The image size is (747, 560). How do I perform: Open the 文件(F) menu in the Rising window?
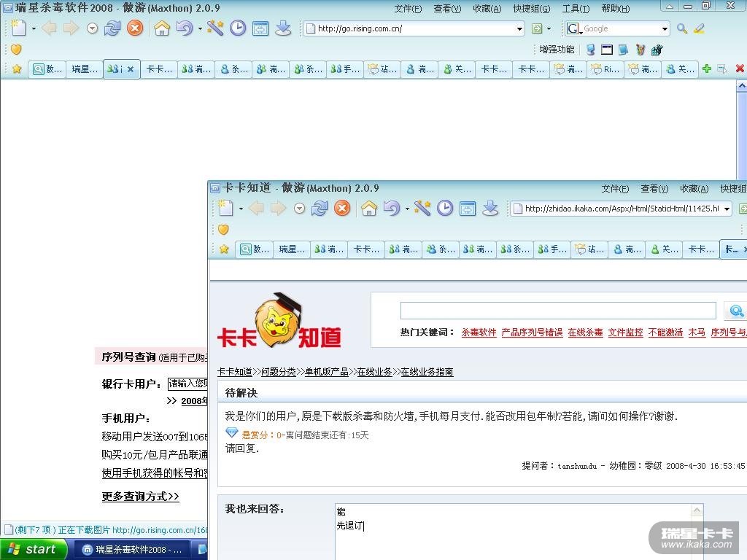coord(408,9)
